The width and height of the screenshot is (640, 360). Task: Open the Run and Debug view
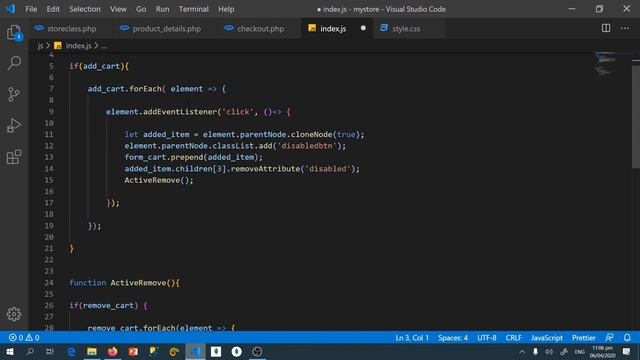click(14, 125)
